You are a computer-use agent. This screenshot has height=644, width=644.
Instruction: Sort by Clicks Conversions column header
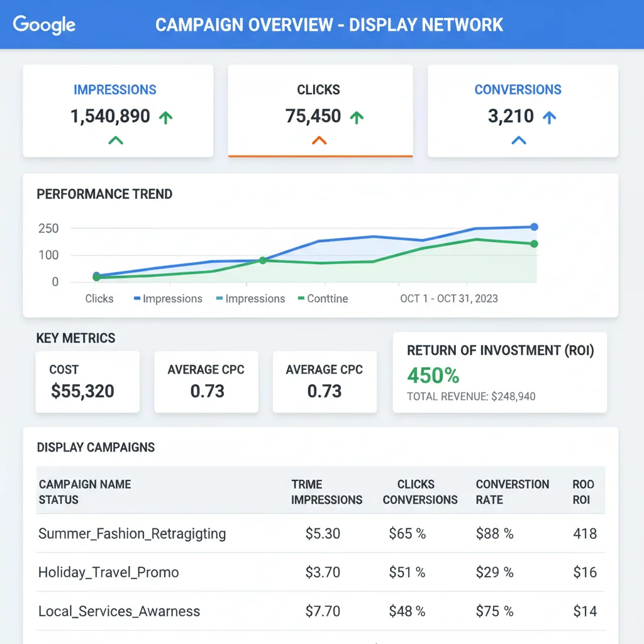click(x=419, y=492)
